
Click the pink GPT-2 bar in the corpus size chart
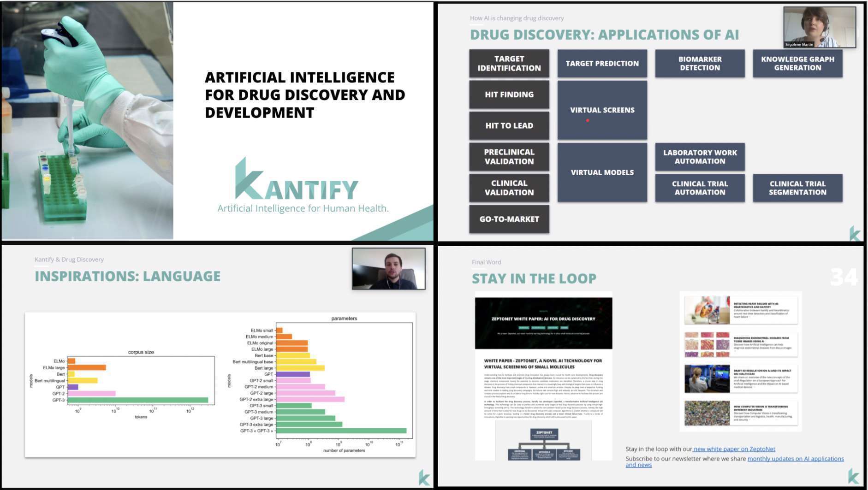[91, 394]
